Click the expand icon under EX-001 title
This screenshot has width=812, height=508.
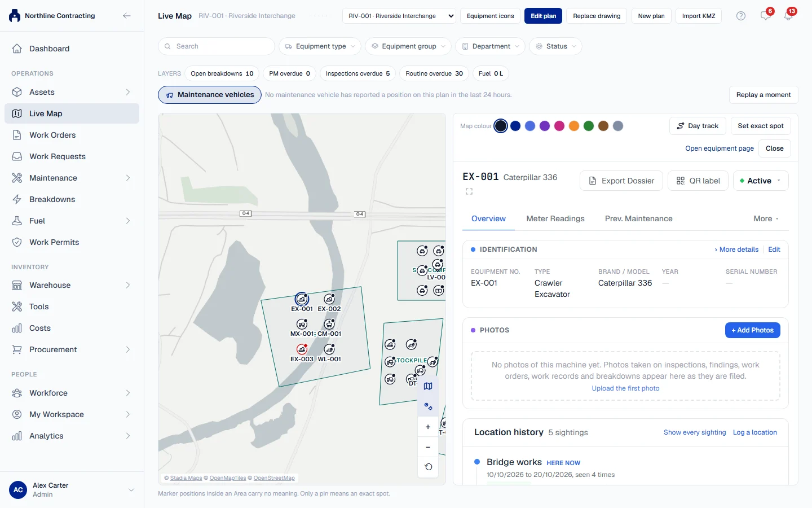(469, 192)
